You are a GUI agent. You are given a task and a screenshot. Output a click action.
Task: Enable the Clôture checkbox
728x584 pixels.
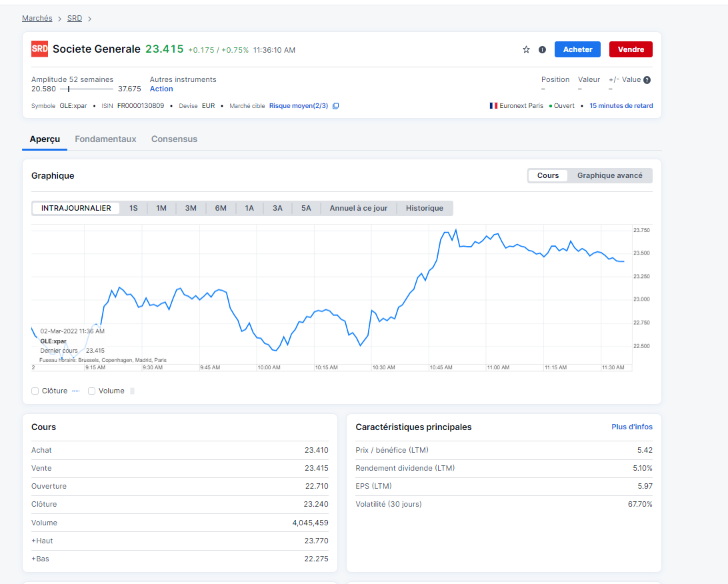tap(35, 391)
